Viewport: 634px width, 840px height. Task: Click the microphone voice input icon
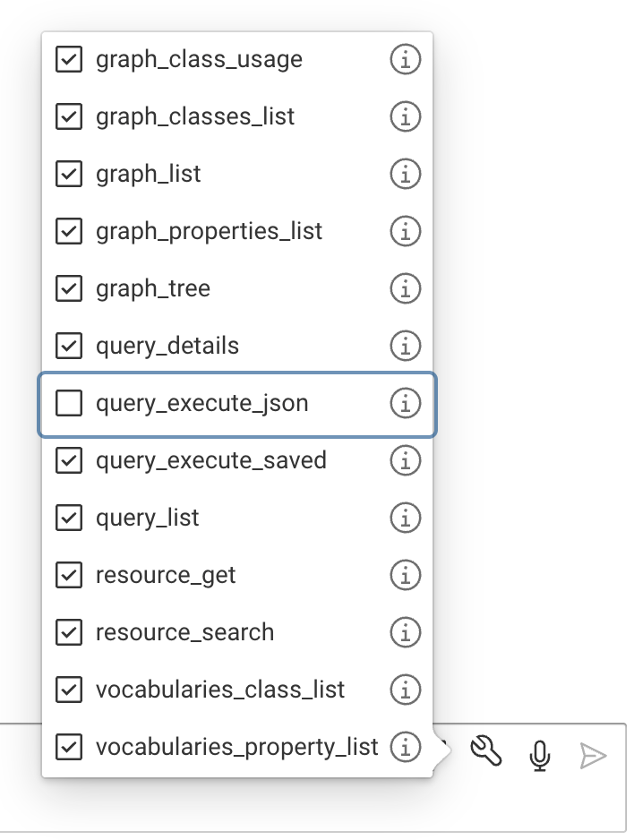click(x=539, y=755)
